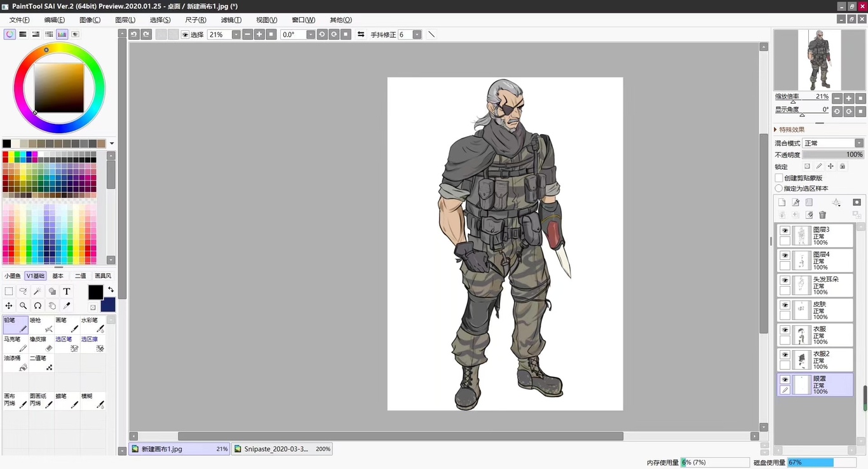Click the black foreground color swatch
Viewport: 868px width, 469px height.
coord(95,292)
